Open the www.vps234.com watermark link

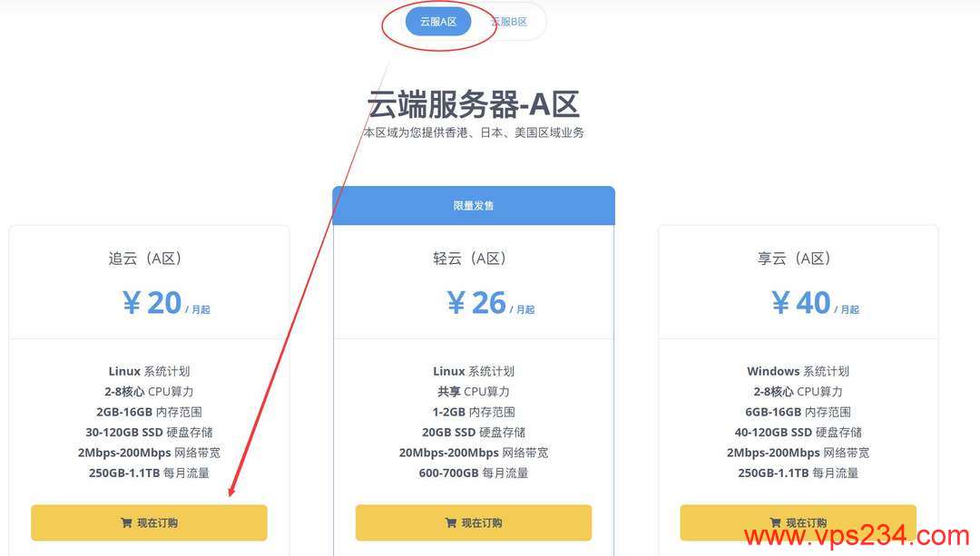(x=857, y=537)
